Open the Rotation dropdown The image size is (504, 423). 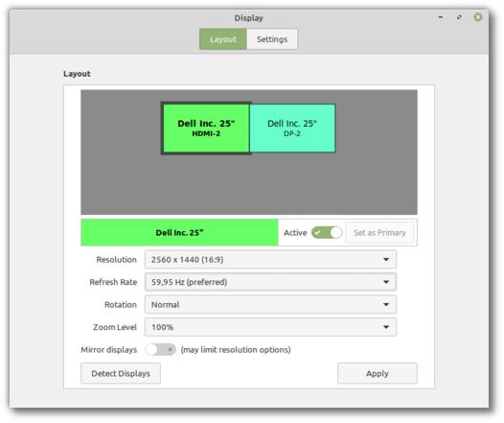270,305
